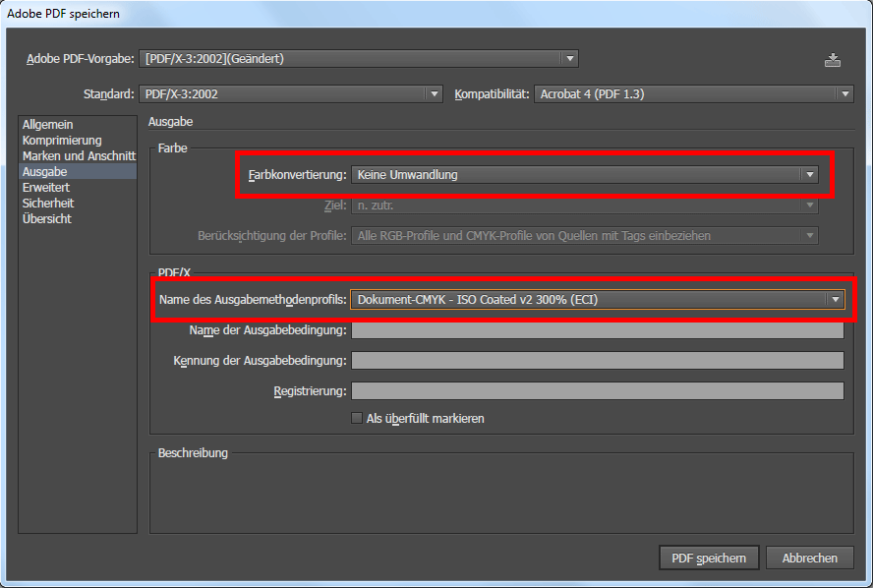Select the Allgemein section in sidebar
The height and width of the screenshot is (588, 873).
pyautogui.click(x=47, y=125)
